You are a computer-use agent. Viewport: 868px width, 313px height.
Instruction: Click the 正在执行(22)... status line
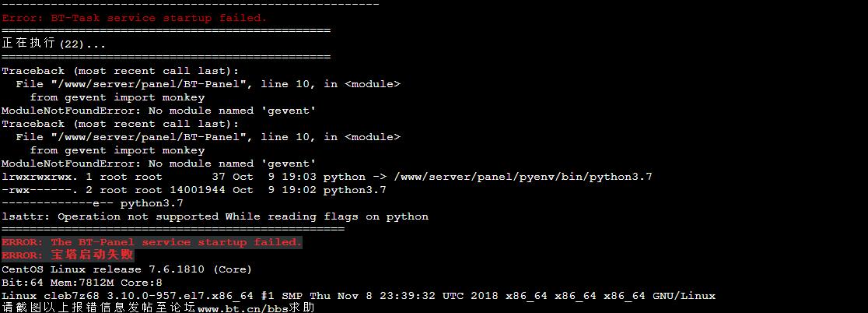point(54,44)
